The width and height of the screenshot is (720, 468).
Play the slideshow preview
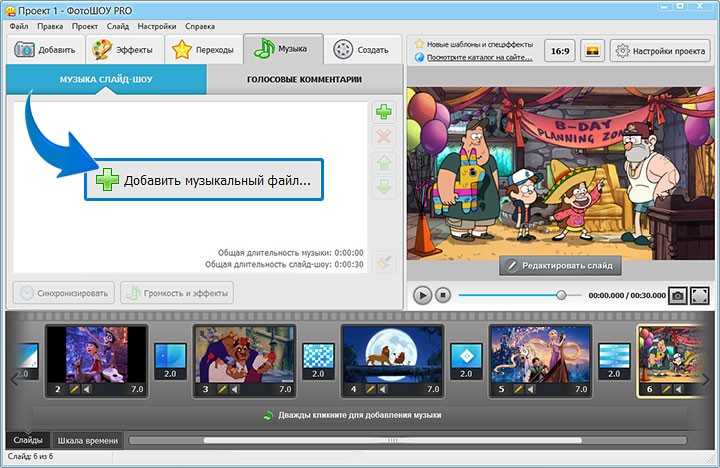pyautogui.click(x=422, y=295)
